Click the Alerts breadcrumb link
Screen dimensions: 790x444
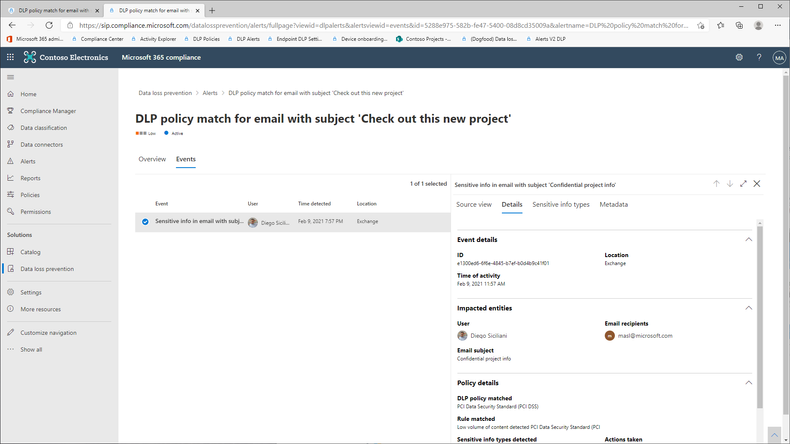point(210,93)
